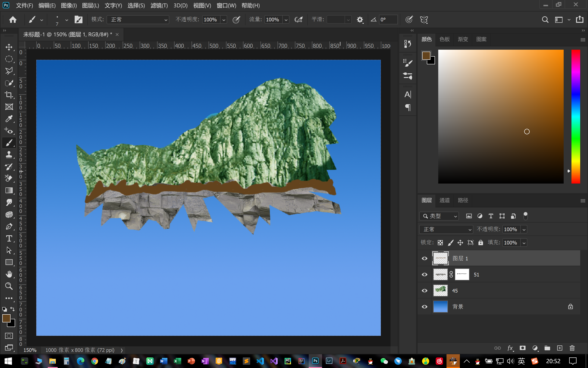This screenshot has height=368, width=588.
Task: Toggle pressure for opacity
Action: click(x=236, y=20)
